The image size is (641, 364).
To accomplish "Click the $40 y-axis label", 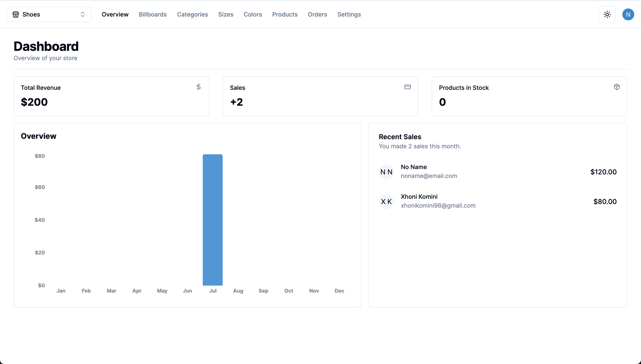I will pos(40,220).
